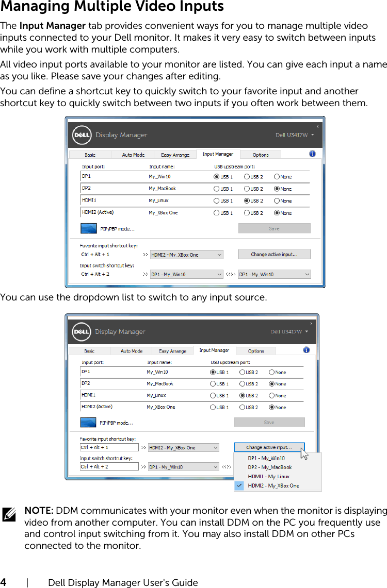Image resolution: width=387 pixels, height=588 pixels.
Task: Click My_MacBook input name in upper screenshot
Action: (162, 189)
